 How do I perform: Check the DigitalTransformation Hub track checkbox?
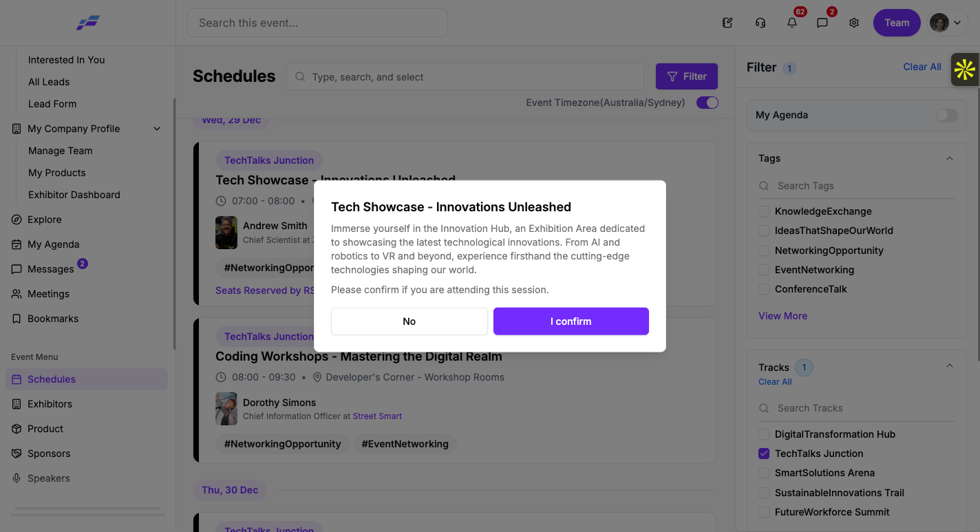pyautogui.click(x=764, y=434)
